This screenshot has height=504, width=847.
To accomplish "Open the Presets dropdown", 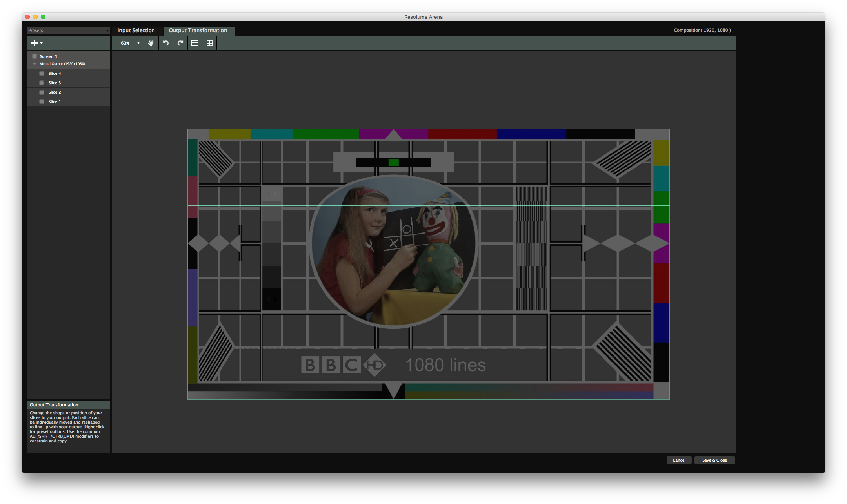I will [68, 31].
